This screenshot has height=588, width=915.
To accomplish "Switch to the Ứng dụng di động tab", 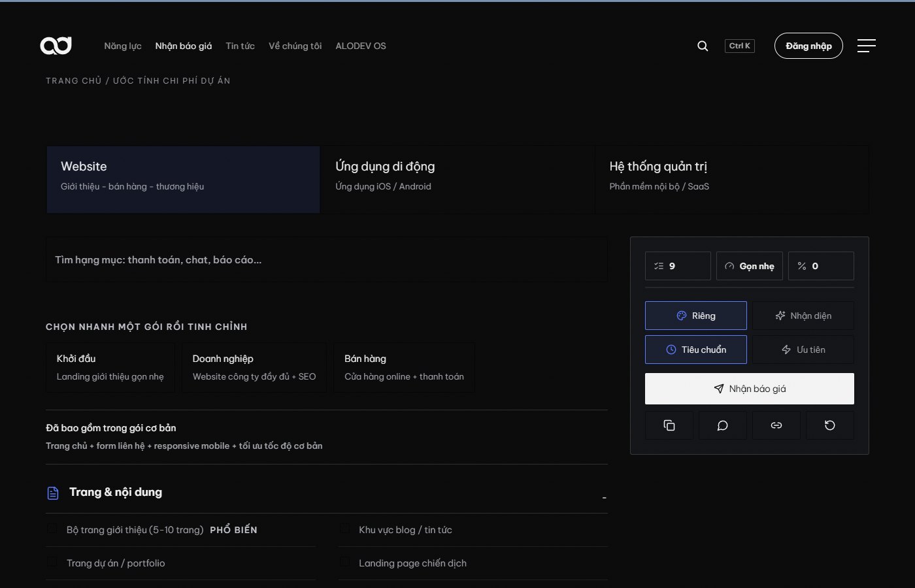I will tap(457, 180).
